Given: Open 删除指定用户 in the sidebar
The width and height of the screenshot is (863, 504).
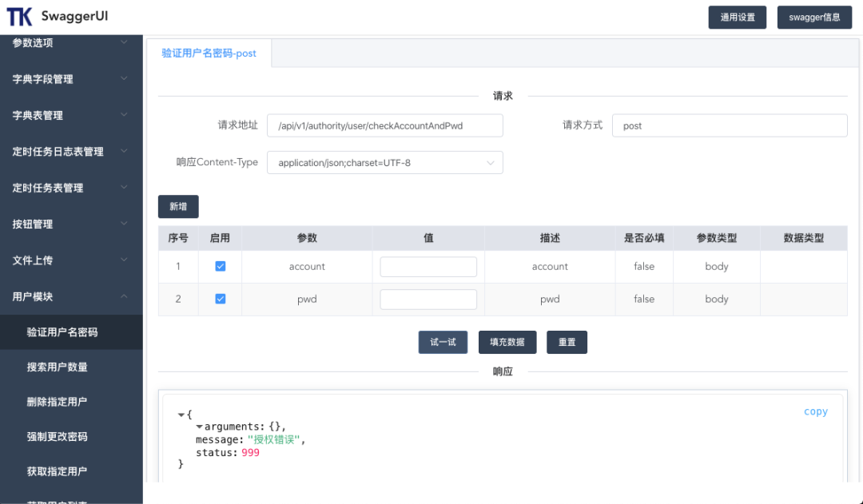Looking at the screenshot, I should [71, 402].
